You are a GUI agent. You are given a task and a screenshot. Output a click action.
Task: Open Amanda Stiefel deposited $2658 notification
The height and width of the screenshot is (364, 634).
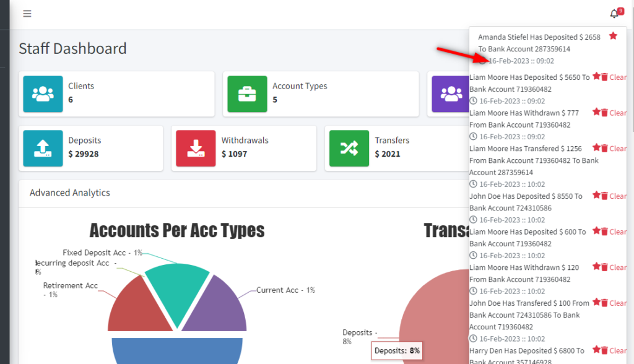(x=539, y=43)
